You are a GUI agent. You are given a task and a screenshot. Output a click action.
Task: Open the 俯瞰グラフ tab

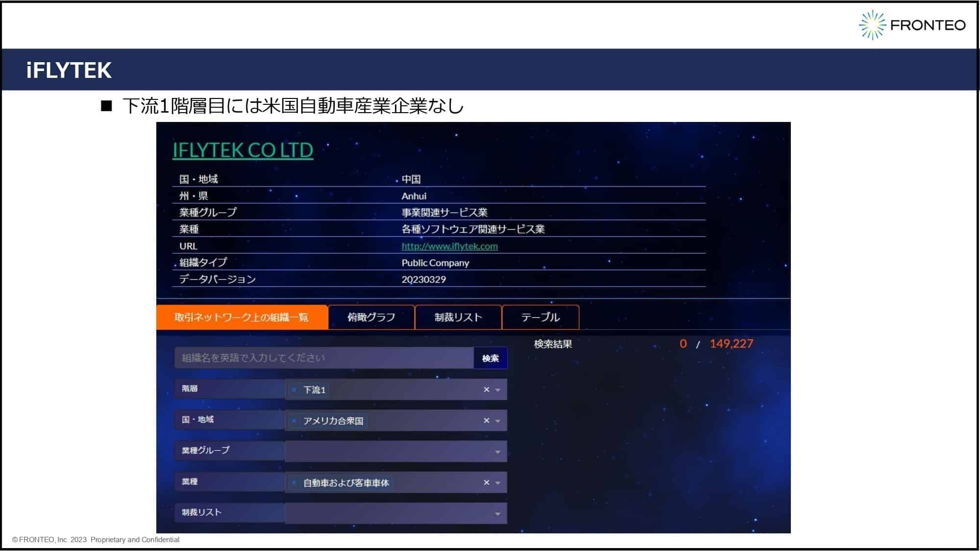pyautogui.click(x=371, y=317)
